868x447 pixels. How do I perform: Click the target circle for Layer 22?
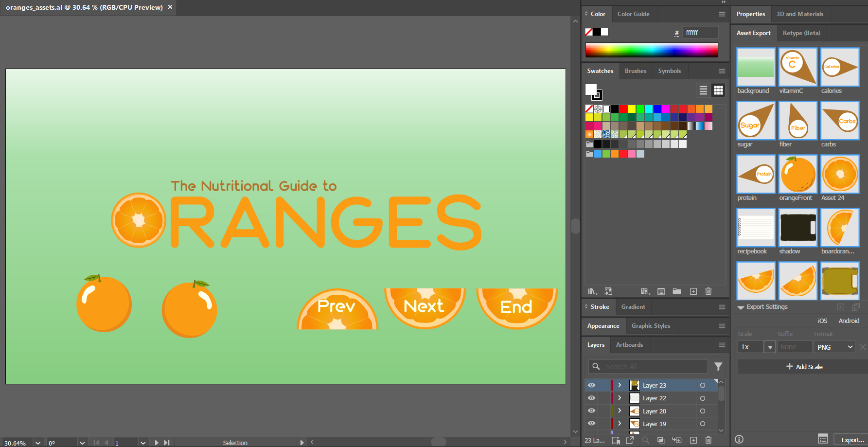702,398
